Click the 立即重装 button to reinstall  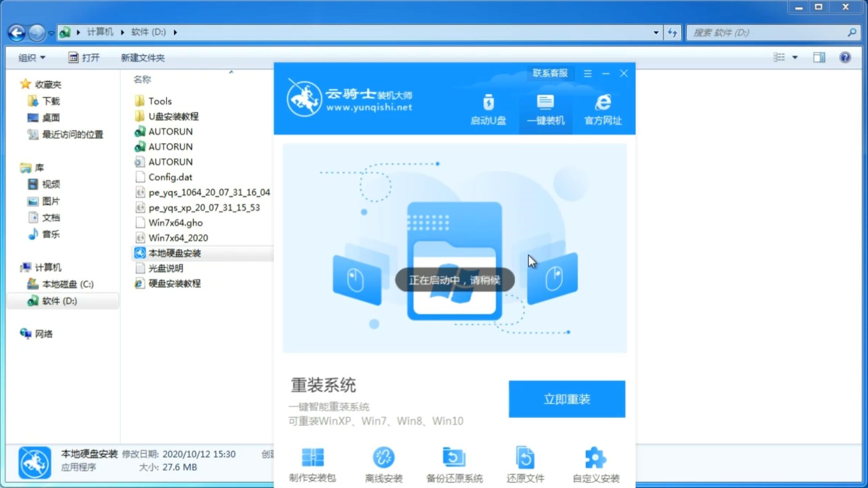tap(567, 399)
